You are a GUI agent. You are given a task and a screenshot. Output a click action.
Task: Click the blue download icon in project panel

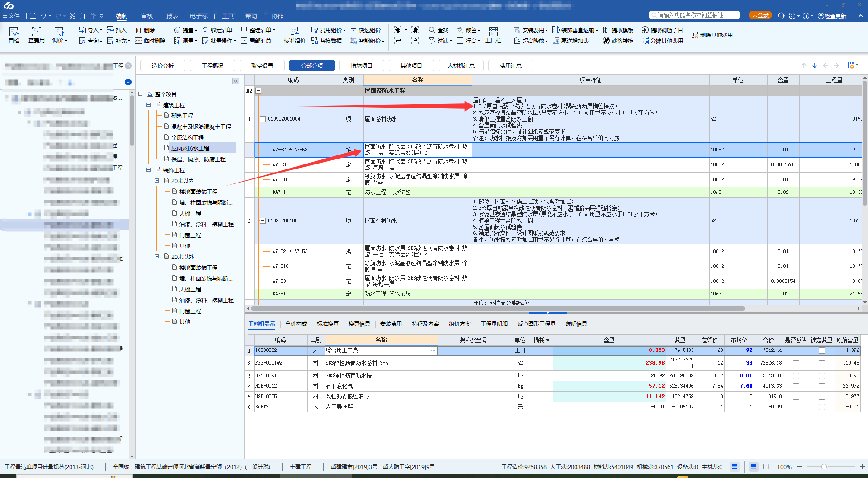pos(128,82)
